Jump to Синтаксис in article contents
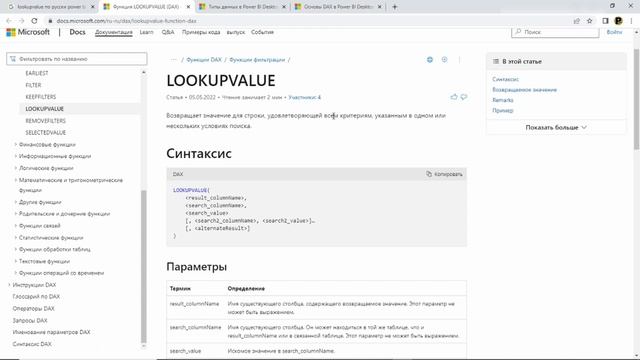Image resolution: width=640 pixels, height=360 pixels. (x=505, y=79)
